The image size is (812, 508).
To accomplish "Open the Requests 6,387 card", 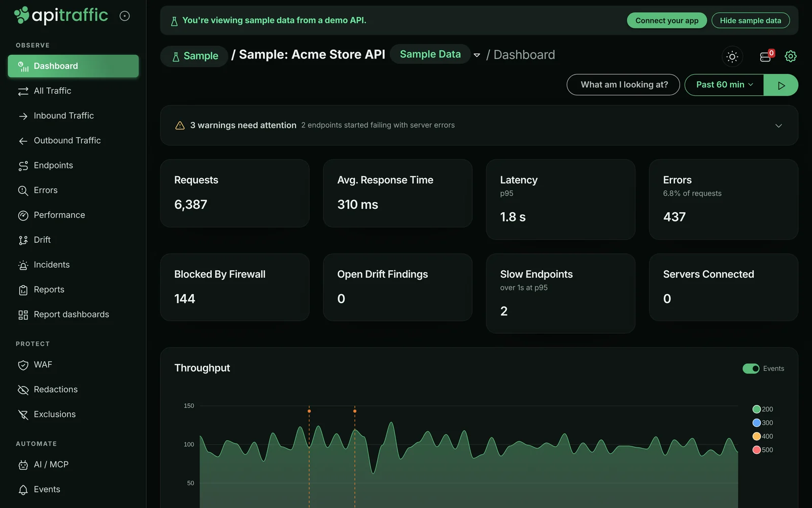I will click(234, 194).
